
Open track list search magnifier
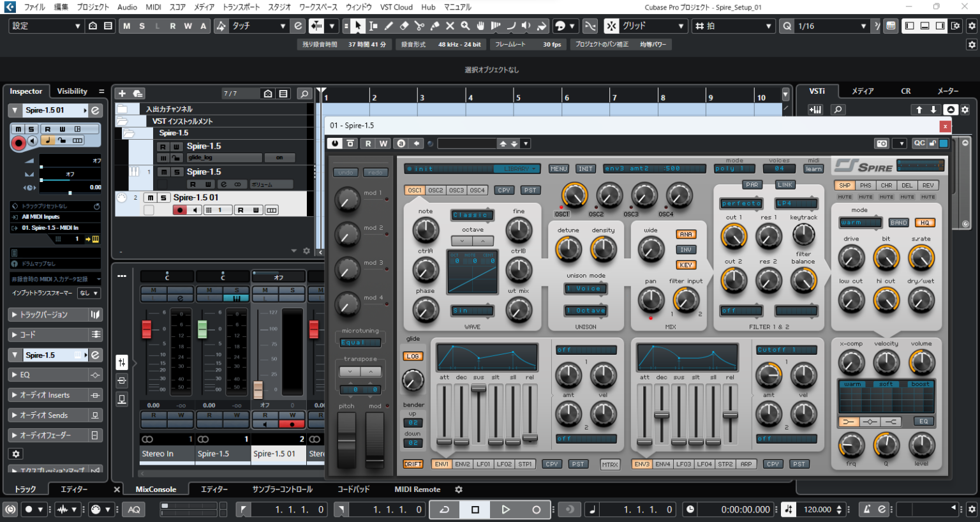click(x=304, y=94)
